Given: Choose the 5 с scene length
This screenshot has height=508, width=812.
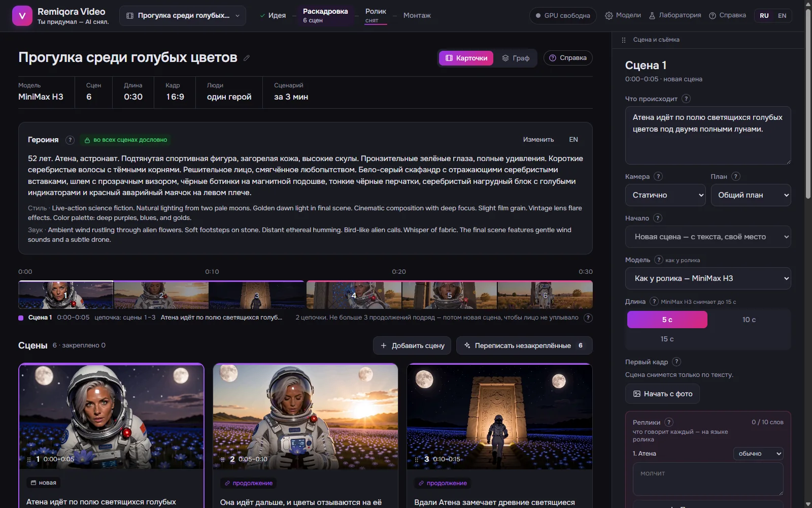Looking at the screenshot, I should (667, 320).
